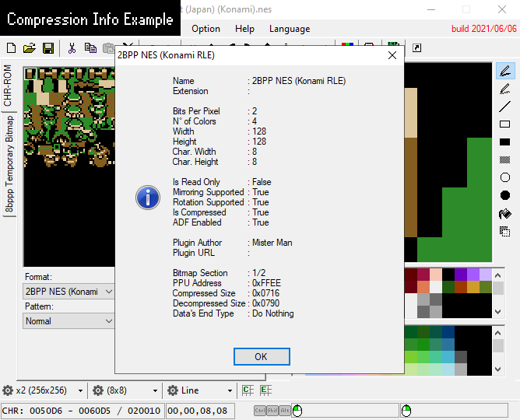520x420 pixels.
Task: Pick the dark blue swatch in lower palette
Action: [x=448, y=332]
